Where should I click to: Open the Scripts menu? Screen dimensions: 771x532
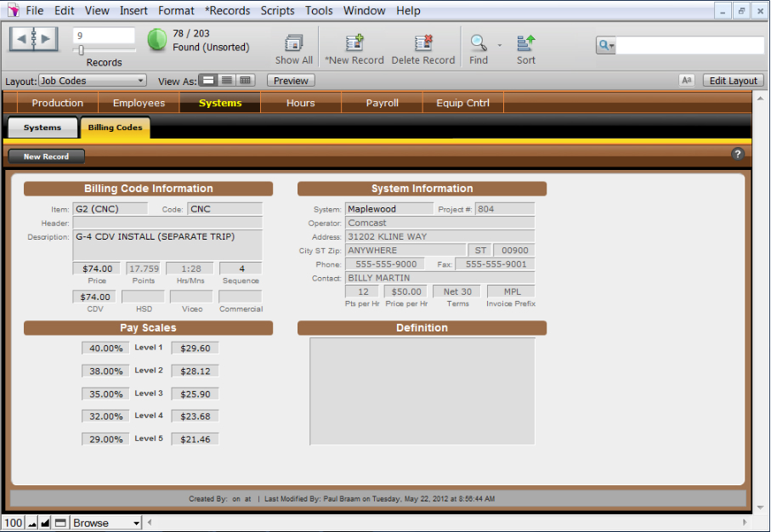pyautogui.click(x=277, y=11)
